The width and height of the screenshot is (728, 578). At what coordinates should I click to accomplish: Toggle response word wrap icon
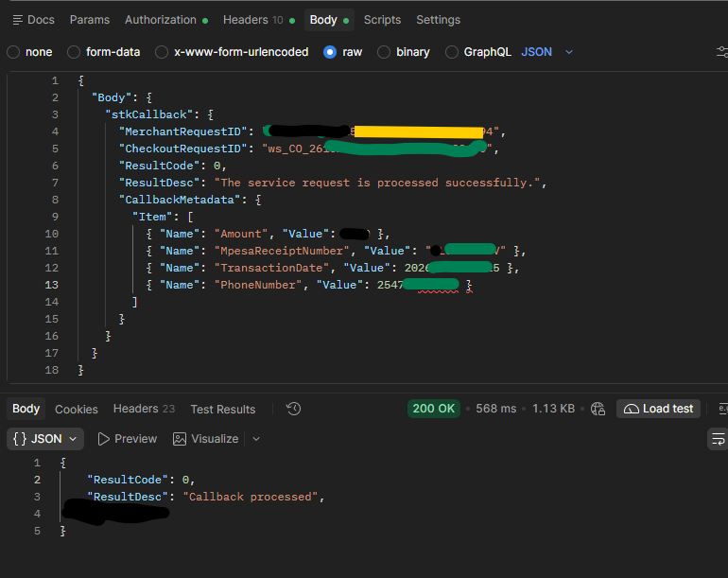(x=718, y=439)
